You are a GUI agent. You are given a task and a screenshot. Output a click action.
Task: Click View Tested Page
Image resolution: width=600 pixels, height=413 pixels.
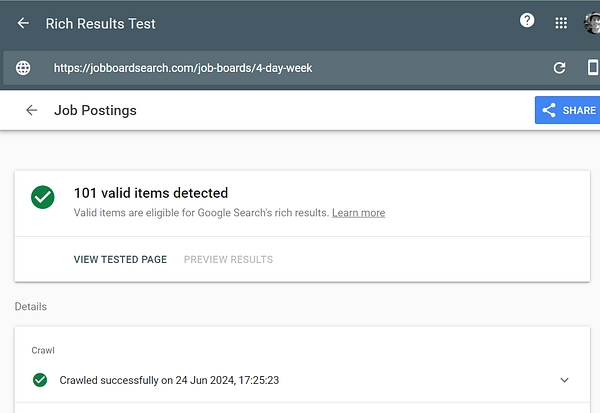click(120, 259)
